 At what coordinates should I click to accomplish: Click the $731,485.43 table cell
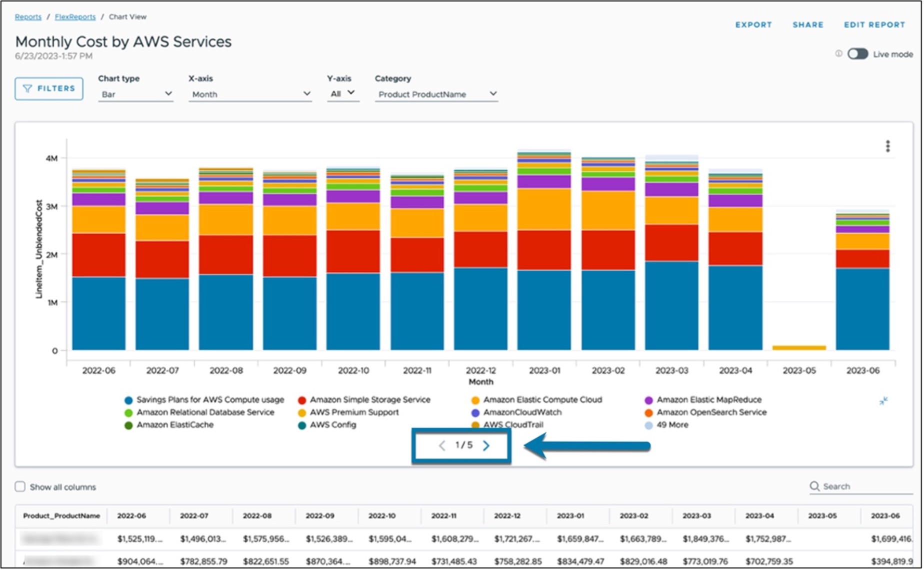point(454,561)
